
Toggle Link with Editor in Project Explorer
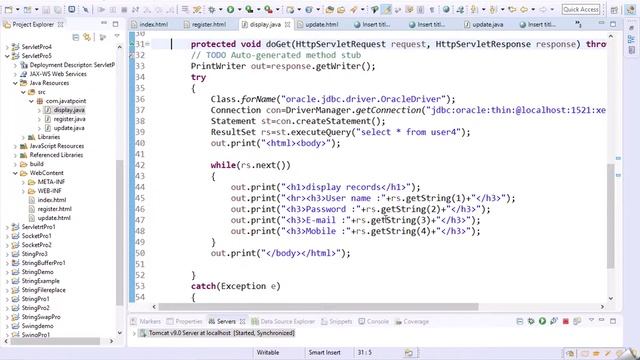coord(87,38)
